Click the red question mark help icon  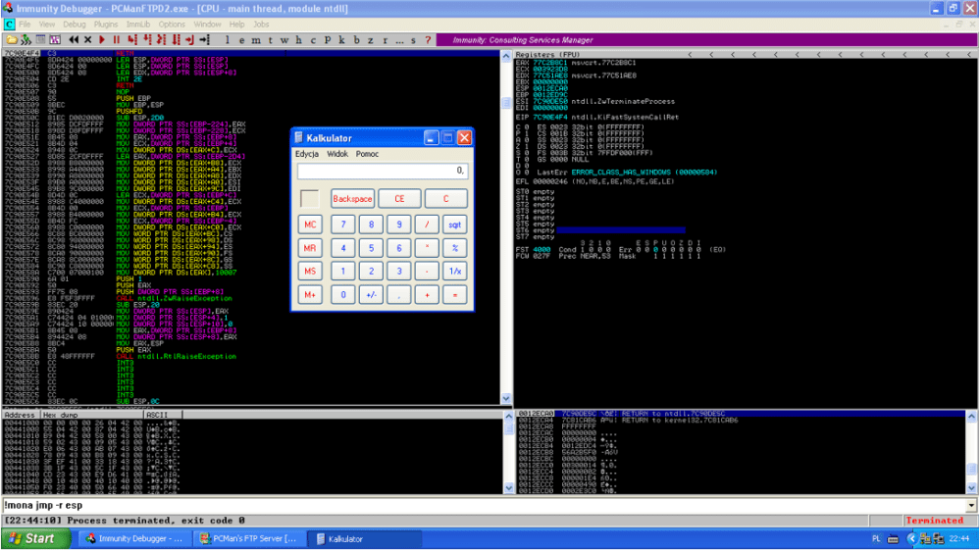428,39
